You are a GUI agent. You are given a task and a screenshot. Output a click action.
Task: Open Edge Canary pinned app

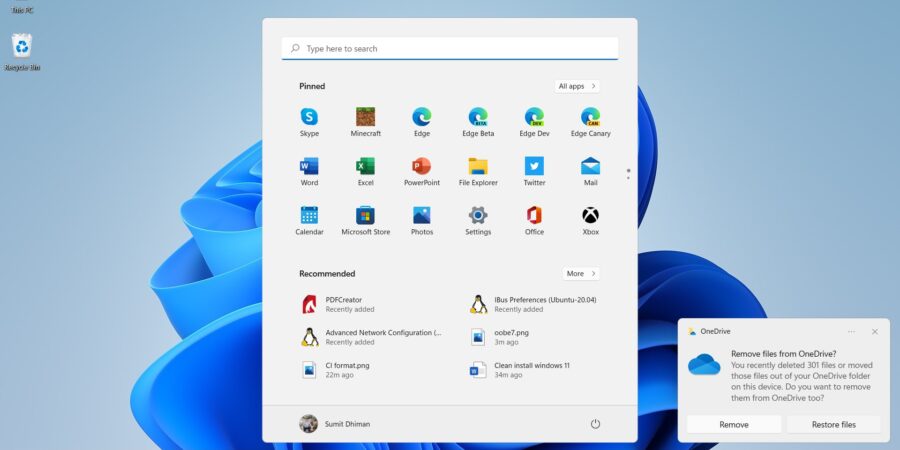click(x=590, y=122)
